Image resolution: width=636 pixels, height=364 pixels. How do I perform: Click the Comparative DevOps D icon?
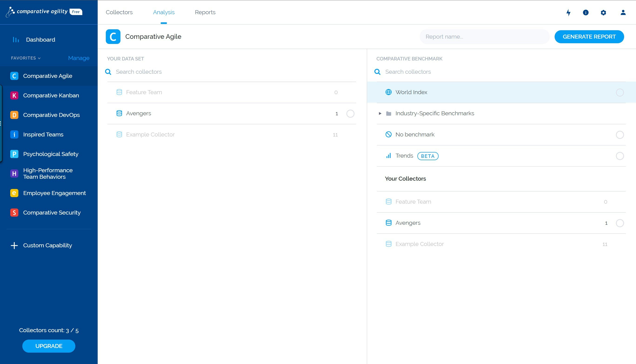14,115
